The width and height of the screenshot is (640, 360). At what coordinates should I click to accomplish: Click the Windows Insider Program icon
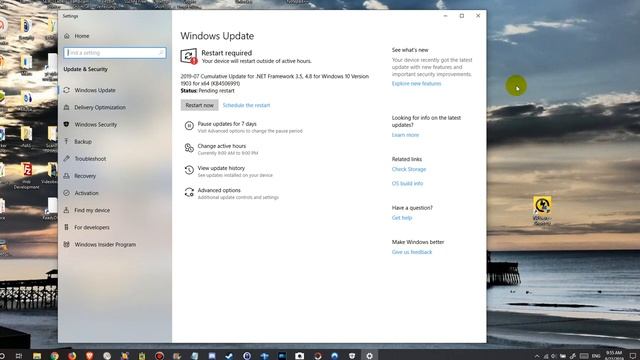[x=67, y=244]
